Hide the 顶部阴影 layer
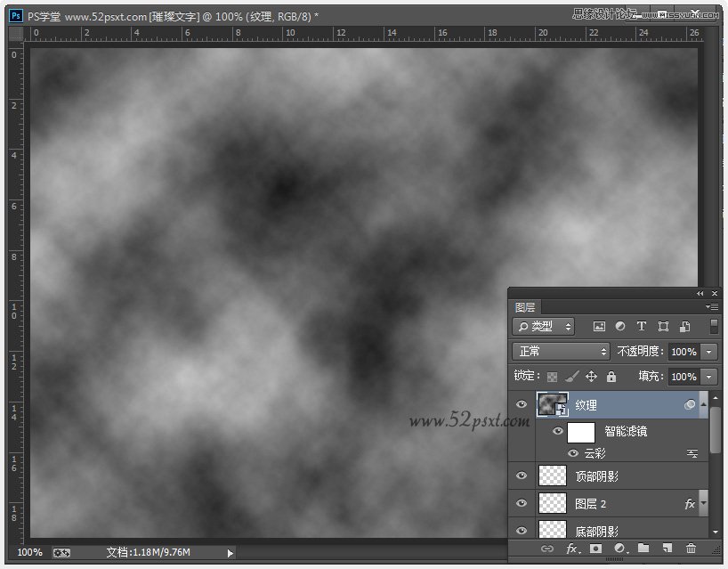Screen dimensions: 728x569 click(x=522, y=476)
